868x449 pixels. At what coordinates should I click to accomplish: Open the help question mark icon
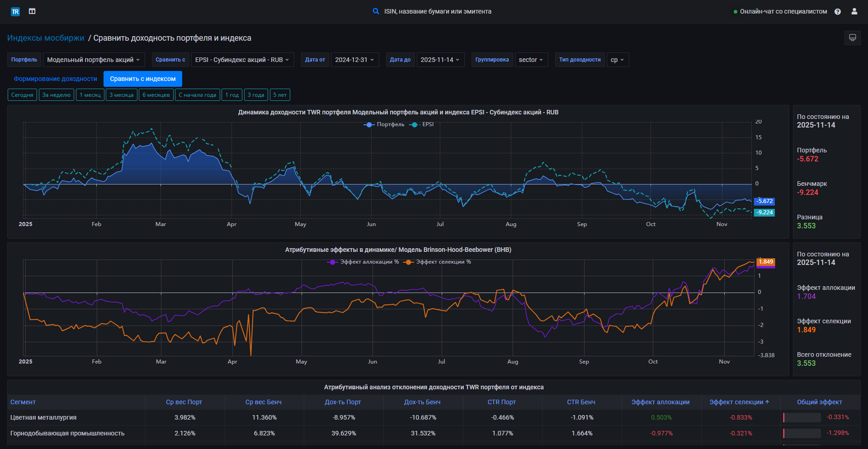pos(838,12)
